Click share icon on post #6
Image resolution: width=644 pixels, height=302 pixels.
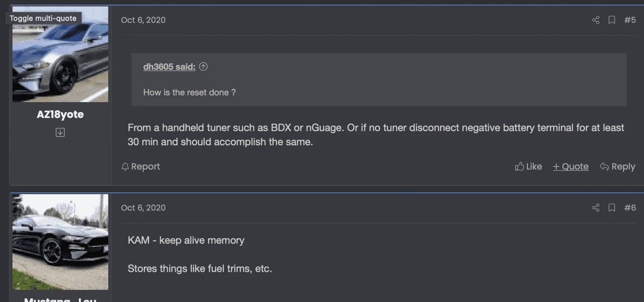point(596,208)
